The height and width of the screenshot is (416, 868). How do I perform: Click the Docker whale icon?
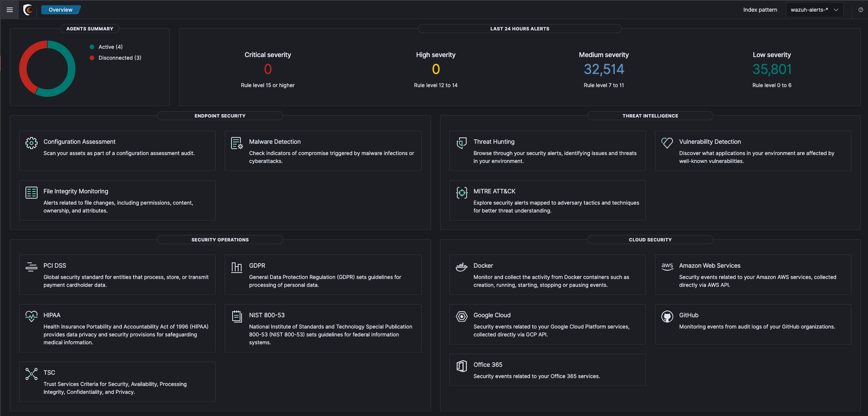click(461, 267)
